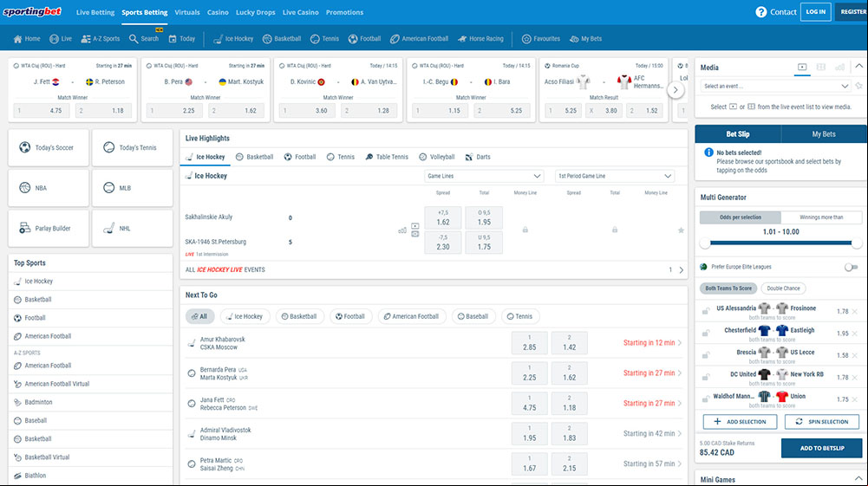Open Tennis in the top navigation

[x=324, y=39]
